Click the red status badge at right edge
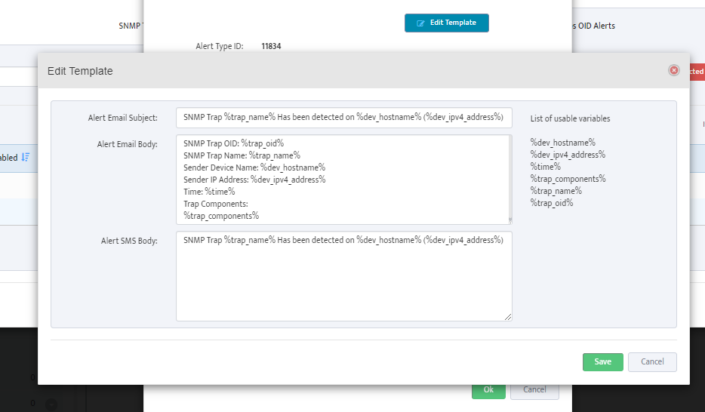This screenshot has width=705, height=412. tap(696, 72)
